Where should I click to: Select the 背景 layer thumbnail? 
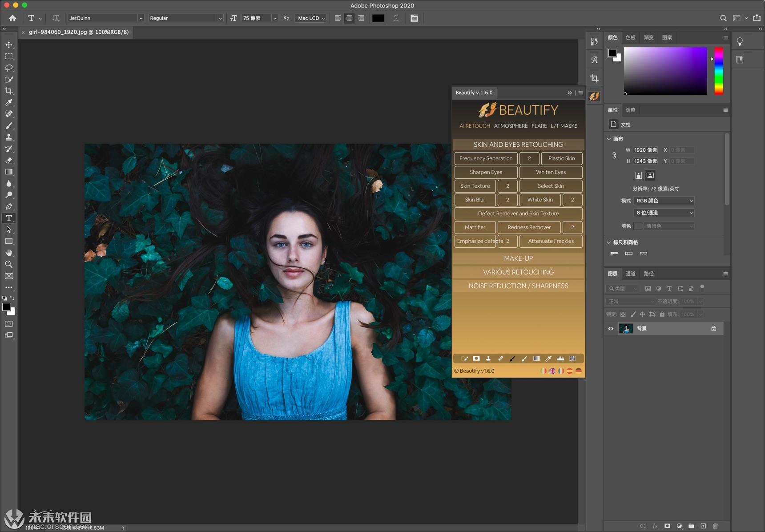pos(626,329)
